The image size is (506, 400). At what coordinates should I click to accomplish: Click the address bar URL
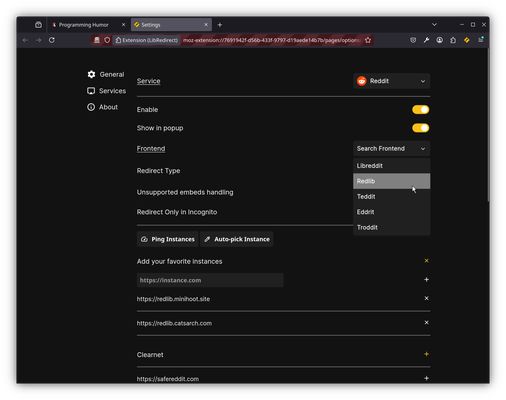[x=271, y=40]
